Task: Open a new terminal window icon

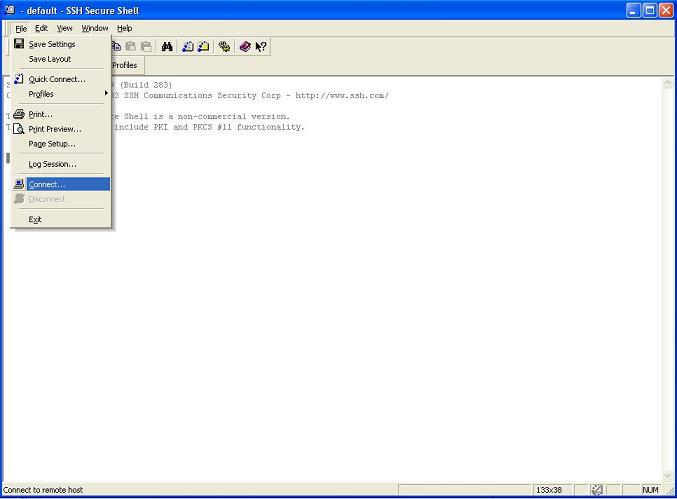Action: click(188, 47)
